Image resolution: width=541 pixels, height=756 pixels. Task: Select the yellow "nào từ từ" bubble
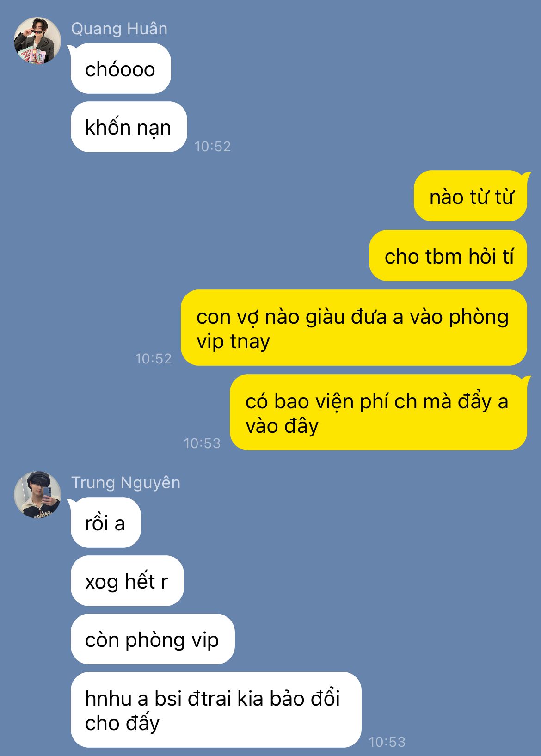[x=470, y=197]
